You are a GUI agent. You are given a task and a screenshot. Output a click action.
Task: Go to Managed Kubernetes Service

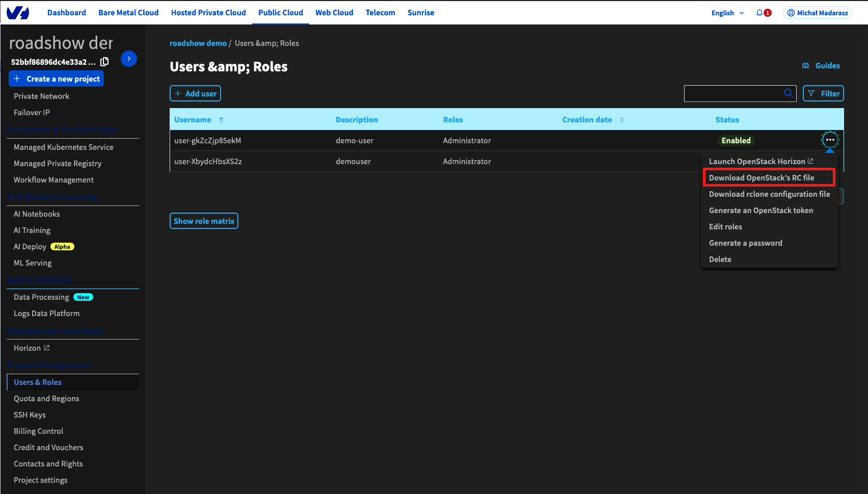click(64, 147)
